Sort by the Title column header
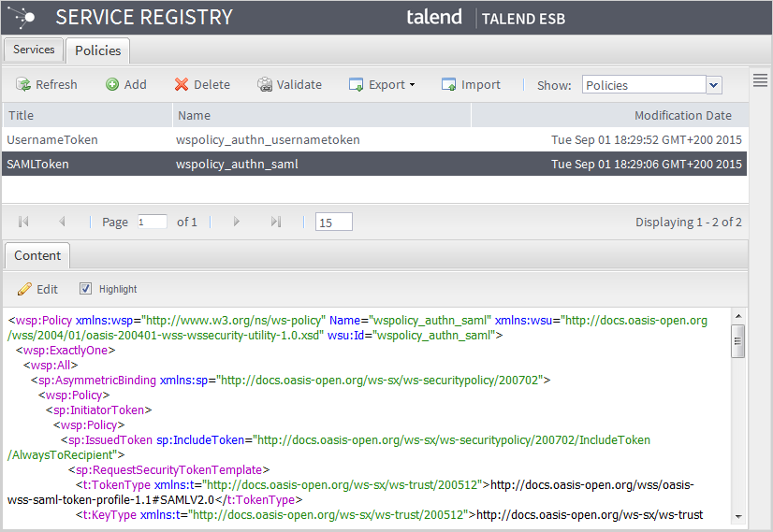Image resolution: width=773 pixels, height=532 pixels. point(87,115)
